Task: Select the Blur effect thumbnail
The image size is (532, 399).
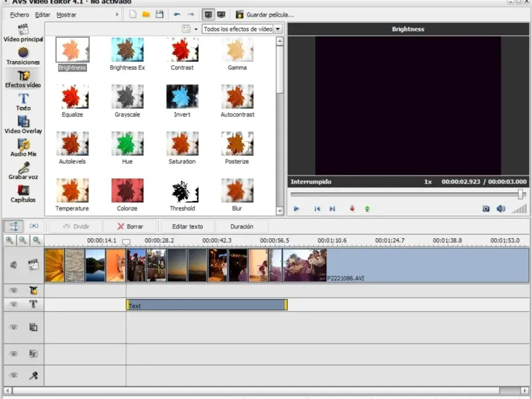Action: coord(237,190)
